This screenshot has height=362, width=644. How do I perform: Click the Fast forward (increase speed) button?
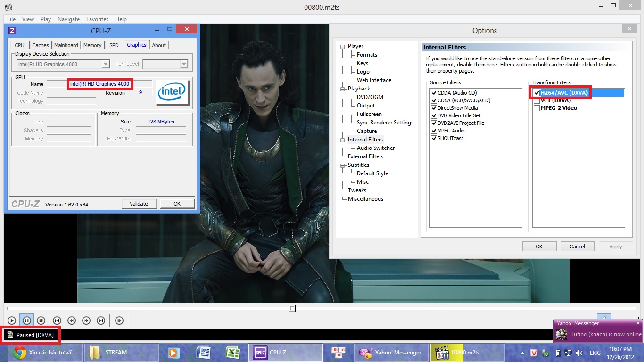point(86,321)
